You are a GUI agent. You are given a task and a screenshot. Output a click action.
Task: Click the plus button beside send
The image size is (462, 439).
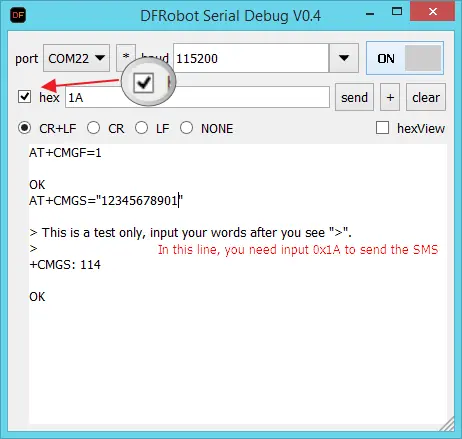[390, 97]
